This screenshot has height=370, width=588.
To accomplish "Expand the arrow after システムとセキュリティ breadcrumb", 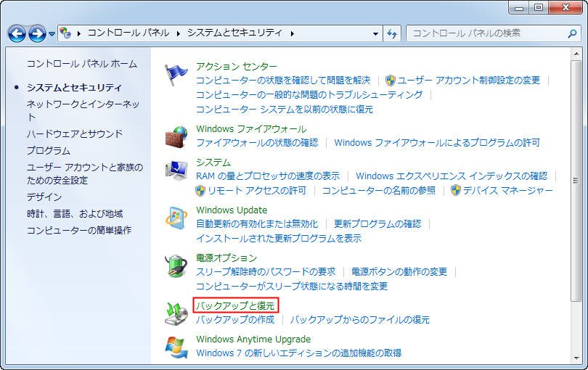I will click(292, 33).
